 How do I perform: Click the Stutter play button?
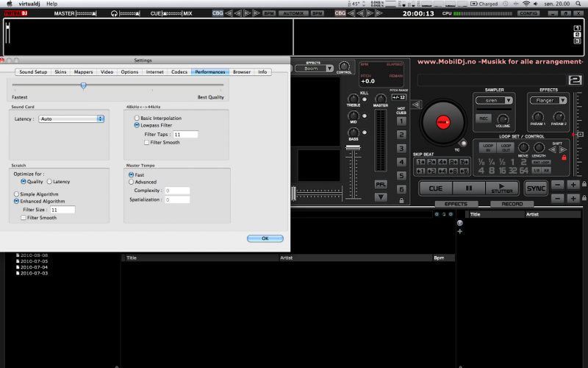point(502,188)
